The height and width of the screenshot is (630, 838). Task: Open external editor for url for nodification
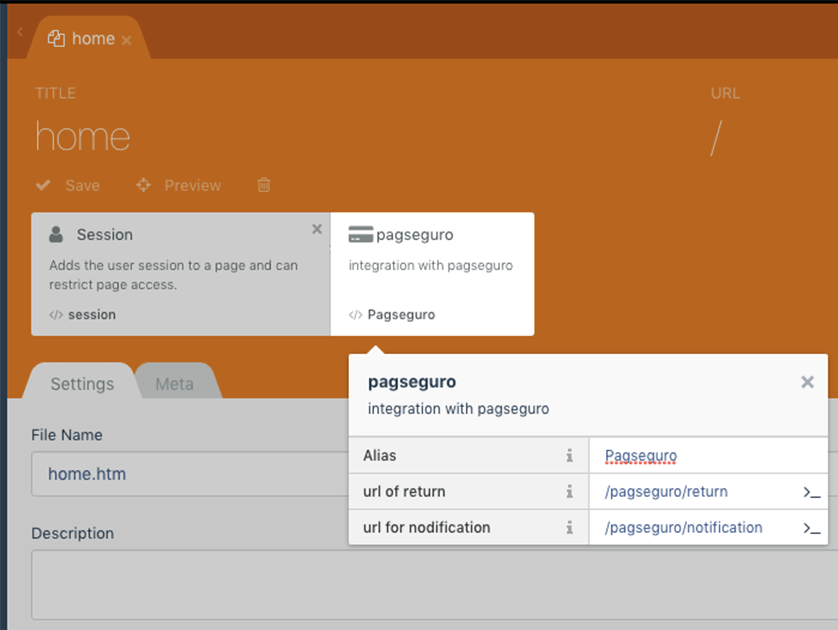point(812,528)
